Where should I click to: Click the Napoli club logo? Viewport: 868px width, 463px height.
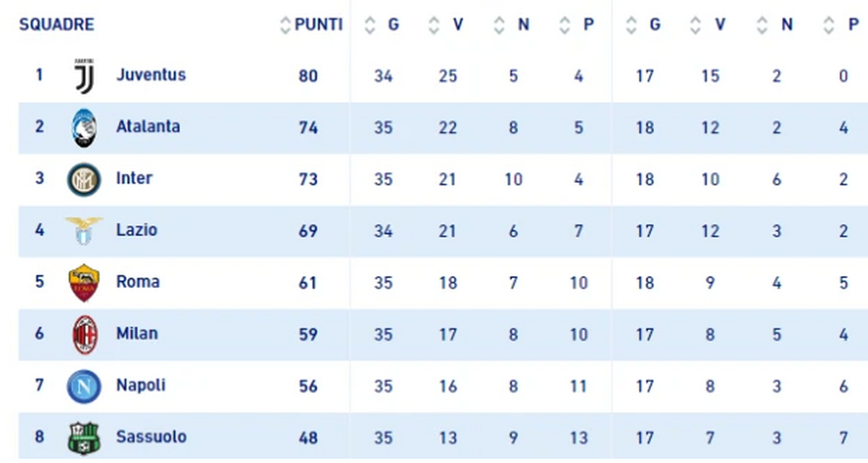pos(84,386)
